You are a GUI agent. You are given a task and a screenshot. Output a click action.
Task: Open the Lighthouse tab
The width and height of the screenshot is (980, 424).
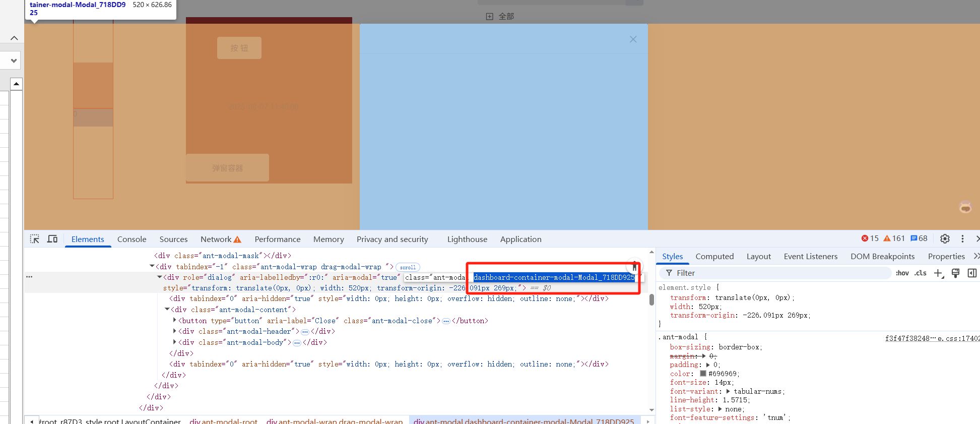[x=467, y=239]
